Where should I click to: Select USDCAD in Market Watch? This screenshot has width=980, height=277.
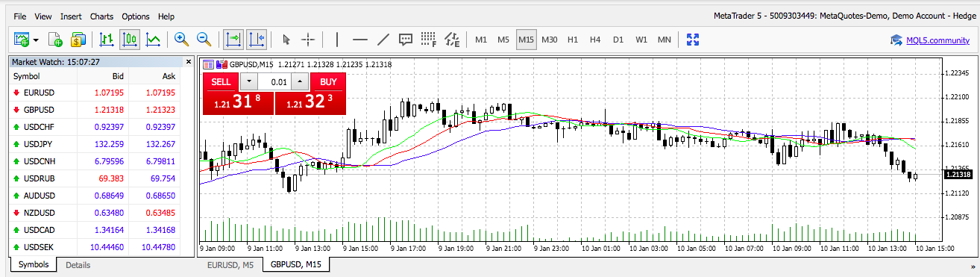tap(95, 230)
